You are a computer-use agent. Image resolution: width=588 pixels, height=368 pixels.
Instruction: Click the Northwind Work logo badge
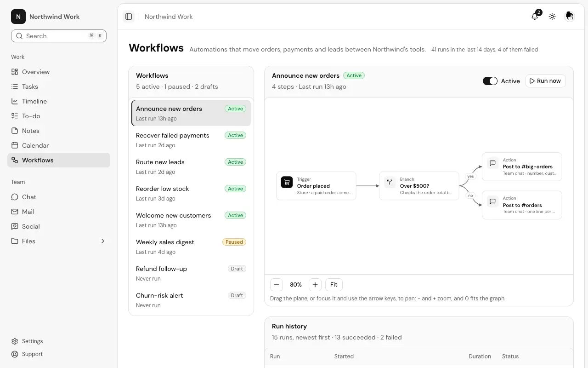[18, 17]
